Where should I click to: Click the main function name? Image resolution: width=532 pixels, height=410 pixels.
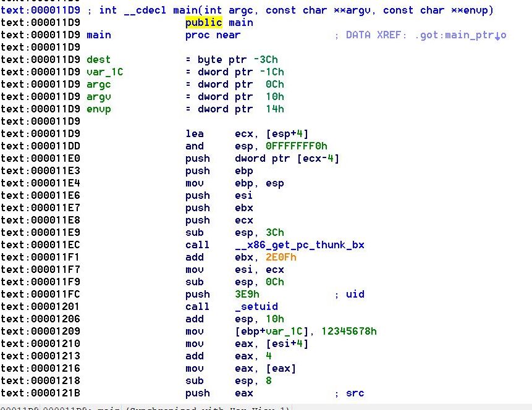point(99,35)
